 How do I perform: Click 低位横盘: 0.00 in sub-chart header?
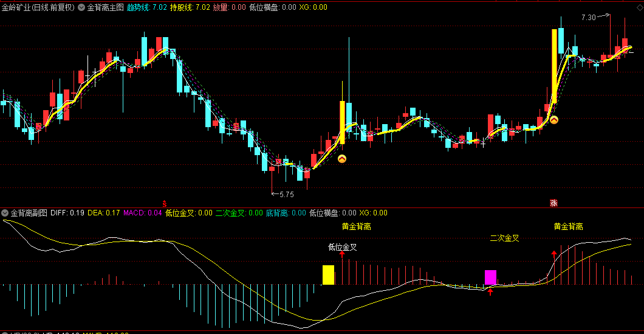333,213
